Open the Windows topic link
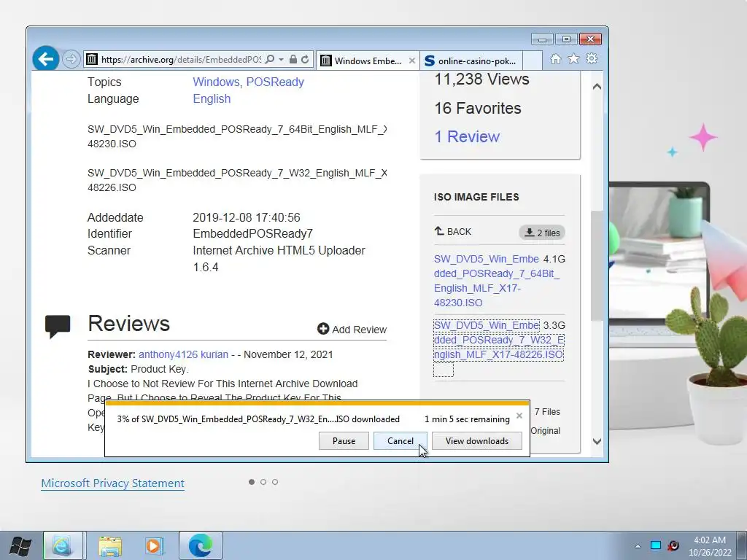Viewport: 747px width, 560px height. click(x=217, y=82)
